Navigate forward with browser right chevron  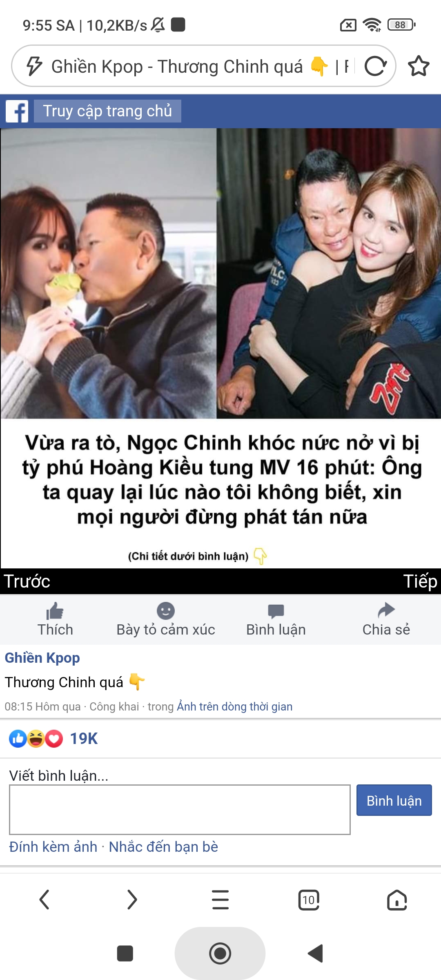(x=132, y=900)
